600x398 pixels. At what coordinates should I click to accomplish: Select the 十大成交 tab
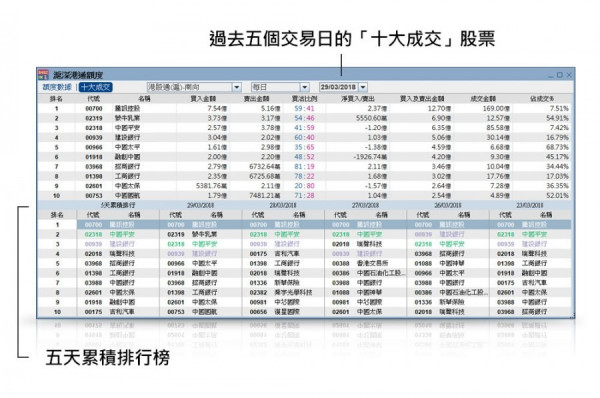96,87
